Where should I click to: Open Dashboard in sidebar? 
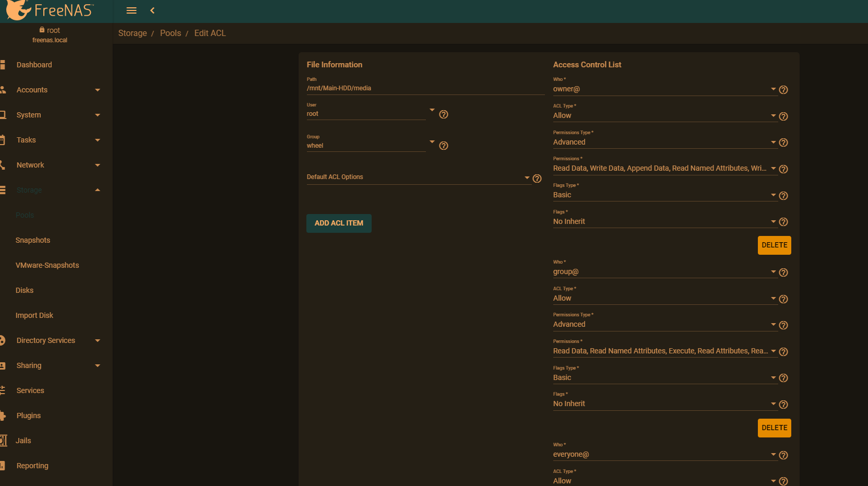34,65
